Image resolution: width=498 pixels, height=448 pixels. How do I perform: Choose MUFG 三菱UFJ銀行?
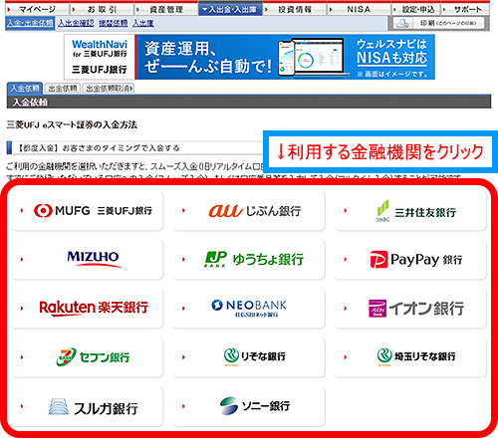[x=87, y=210]
